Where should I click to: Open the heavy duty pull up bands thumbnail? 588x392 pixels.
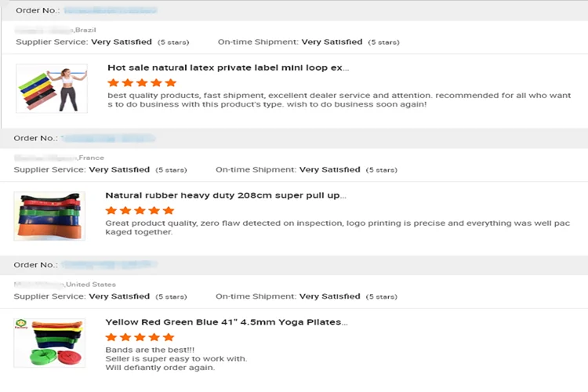click(49, 216)
